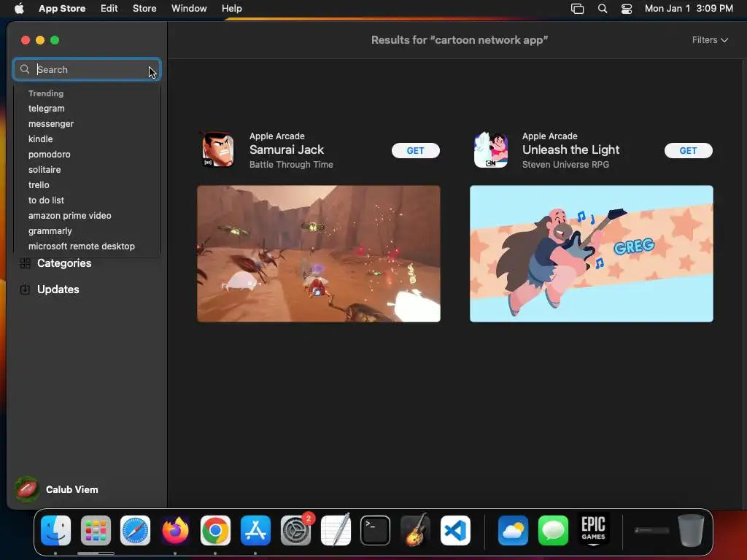The height and width of the screenshot is (560, 747).
Task: Open the Samurai Jack gameplay screenshot
Action: point(319,254)
